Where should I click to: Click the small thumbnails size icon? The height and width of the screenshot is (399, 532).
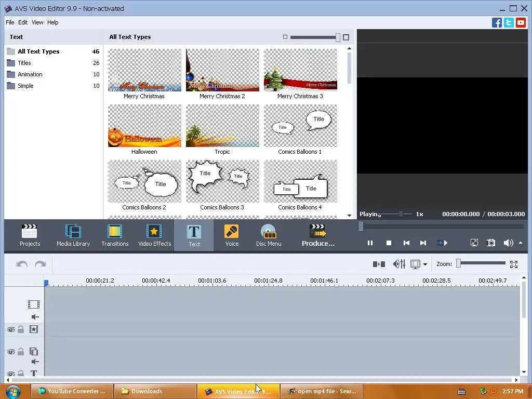(285, 37)
